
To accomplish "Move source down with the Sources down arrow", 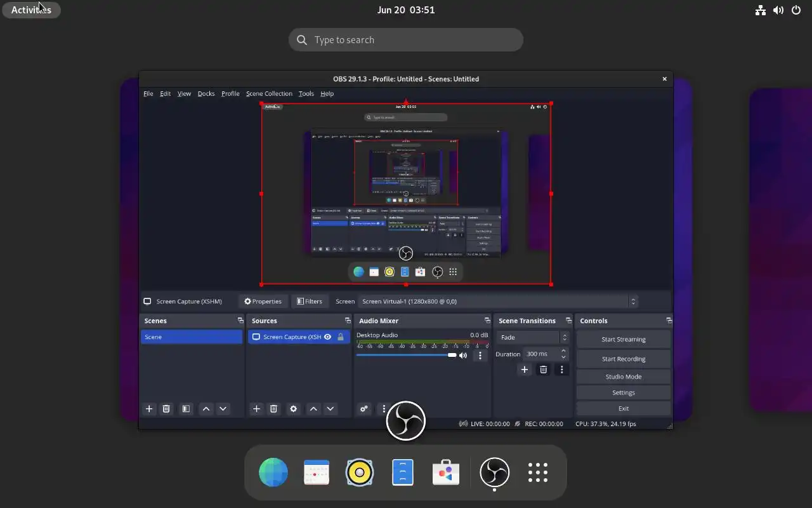I will tap(330, 409).
